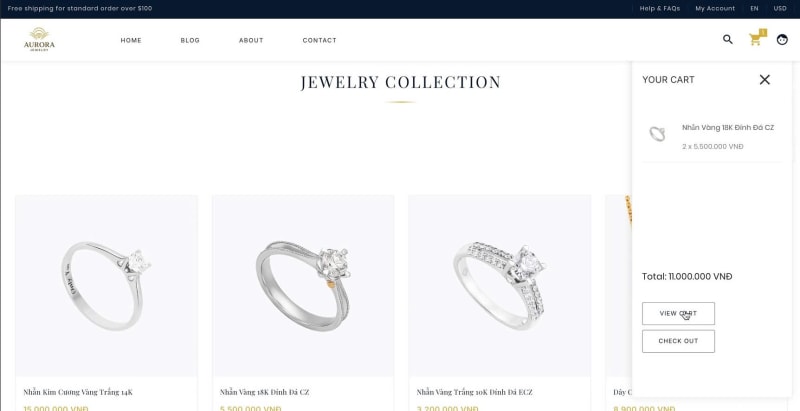Viewport: 800px width, 411px height.
Task: Open the Nhẫn Vàng Trắng 10K Đính Đá ECZ product image
Action: point(499,286)
